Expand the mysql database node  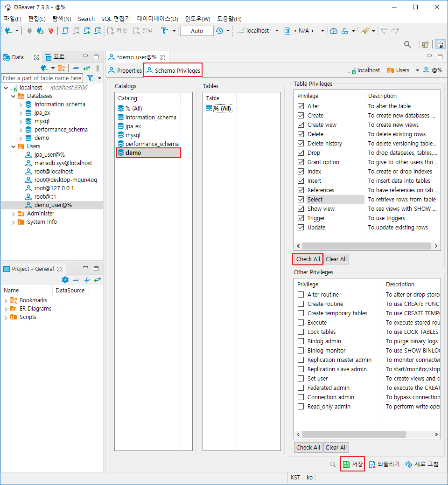21,121
